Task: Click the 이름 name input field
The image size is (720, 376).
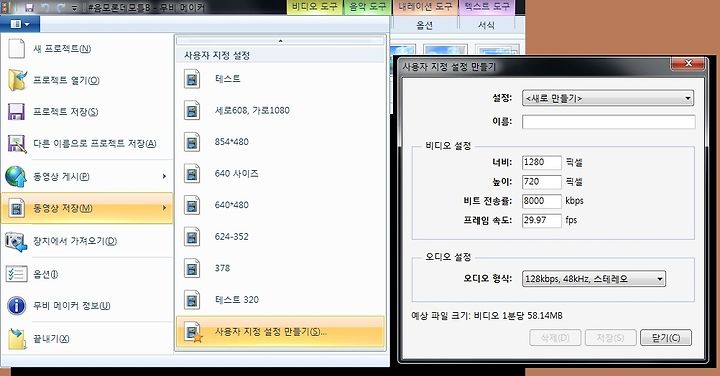Action: coord(608,122)
